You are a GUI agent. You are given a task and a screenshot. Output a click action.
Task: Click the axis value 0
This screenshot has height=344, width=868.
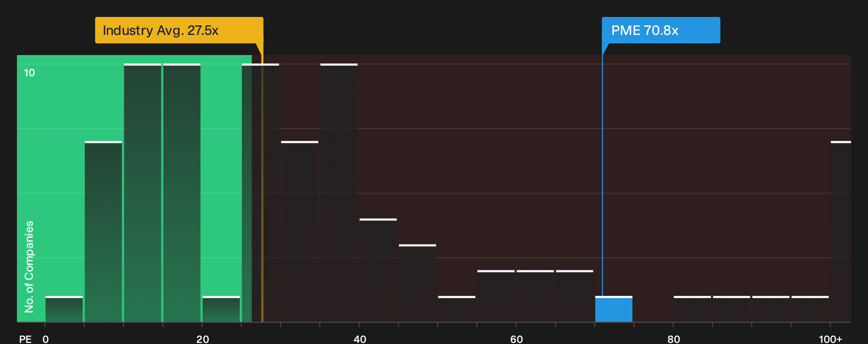pyautogui.click(x=46, y=339)
